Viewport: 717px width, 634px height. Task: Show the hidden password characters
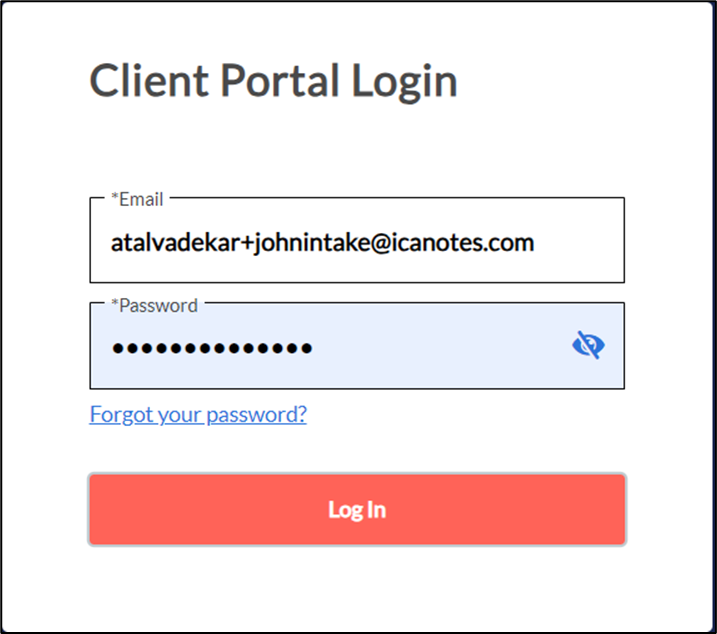[588, 346]
